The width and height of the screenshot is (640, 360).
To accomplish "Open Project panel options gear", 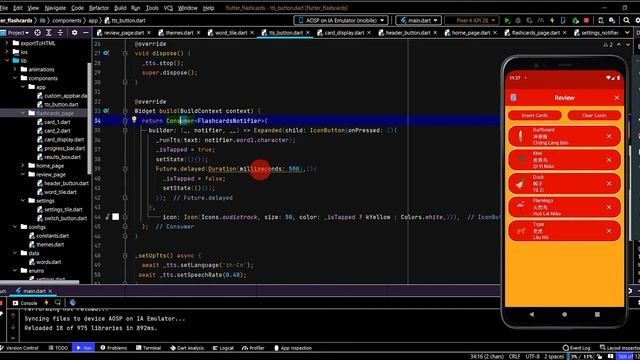I will (74, 33).
